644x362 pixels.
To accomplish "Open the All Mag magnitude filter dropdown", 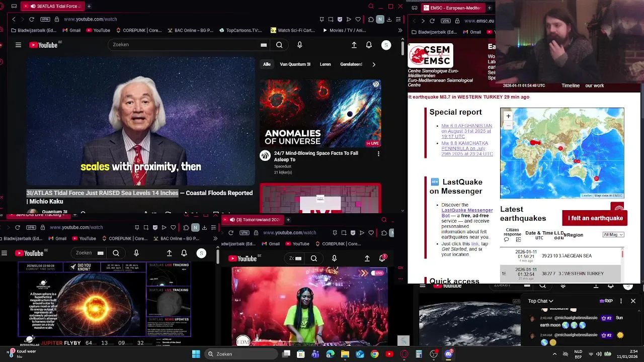I will coord(613,235).
